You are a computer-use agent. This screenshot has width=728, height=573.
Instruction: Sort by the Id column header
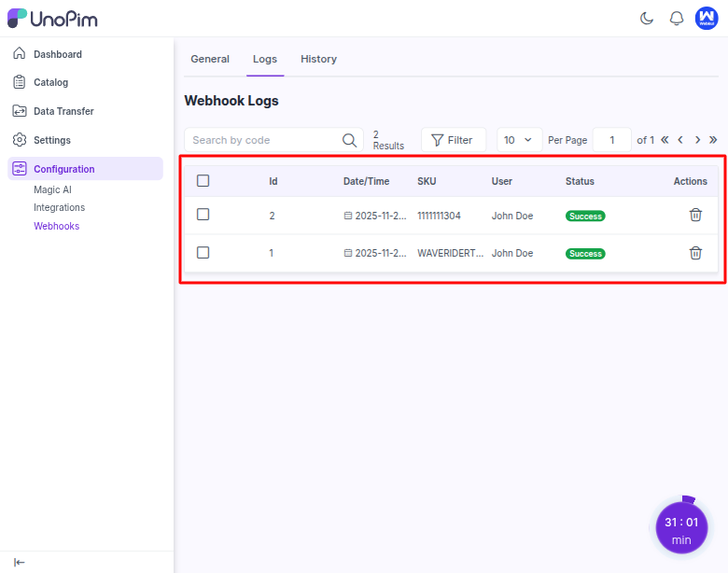273,181
